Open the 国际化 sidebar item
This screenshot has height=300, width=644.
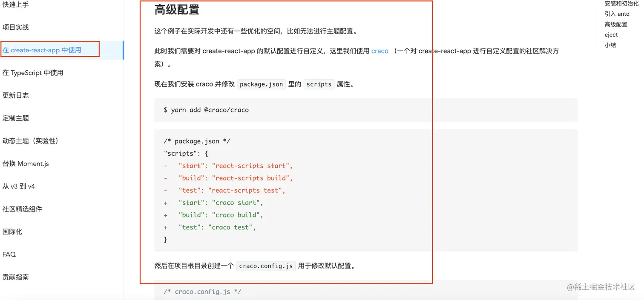tap(12, 232)
